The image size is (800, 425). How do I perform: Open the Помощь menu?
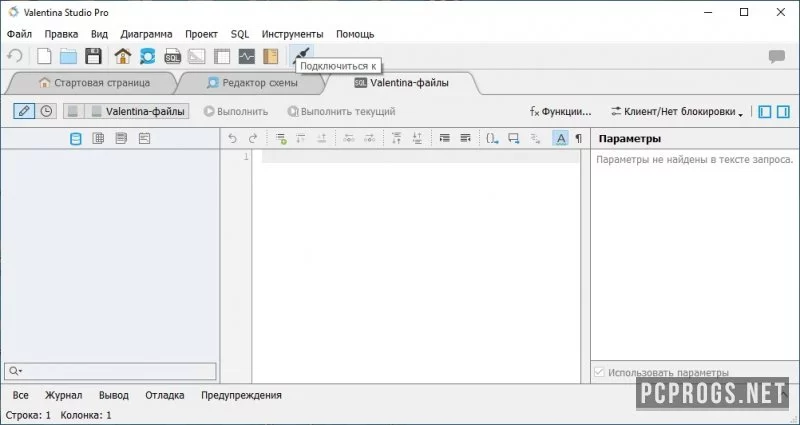coord(355,34)
